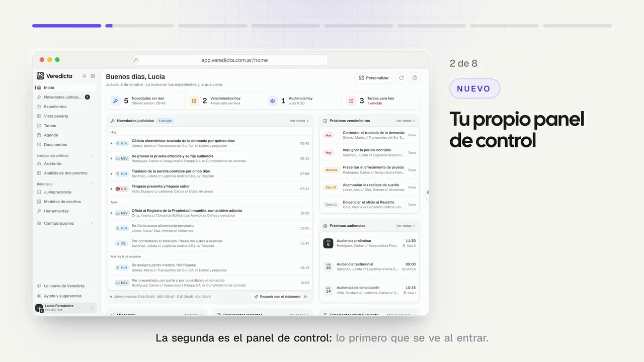The width and height of the screenshot is (644, 362).
Task: Open Ayuda y sugerencias in the sidebar
Action: click(65, 296)
